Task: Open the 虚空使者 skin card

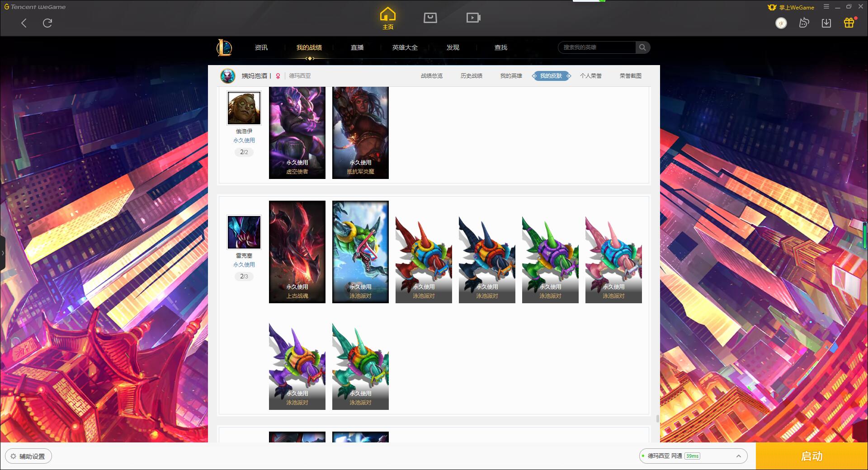Action: pyautogui.click(x=297, y=133)
